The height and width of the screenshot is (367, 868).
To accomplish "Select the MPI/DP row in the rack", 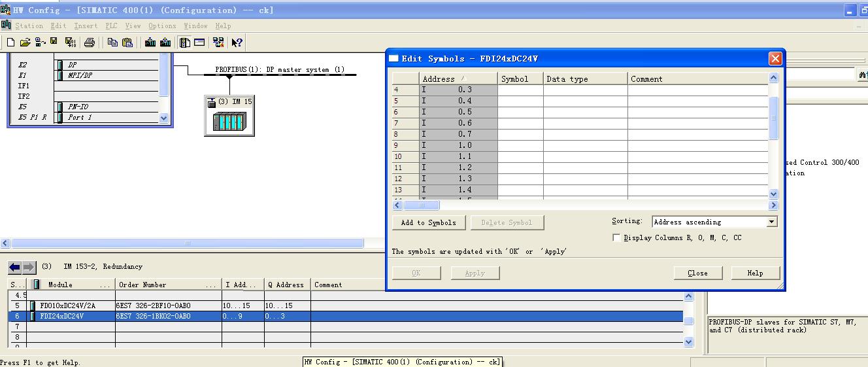I will [107, 75].
